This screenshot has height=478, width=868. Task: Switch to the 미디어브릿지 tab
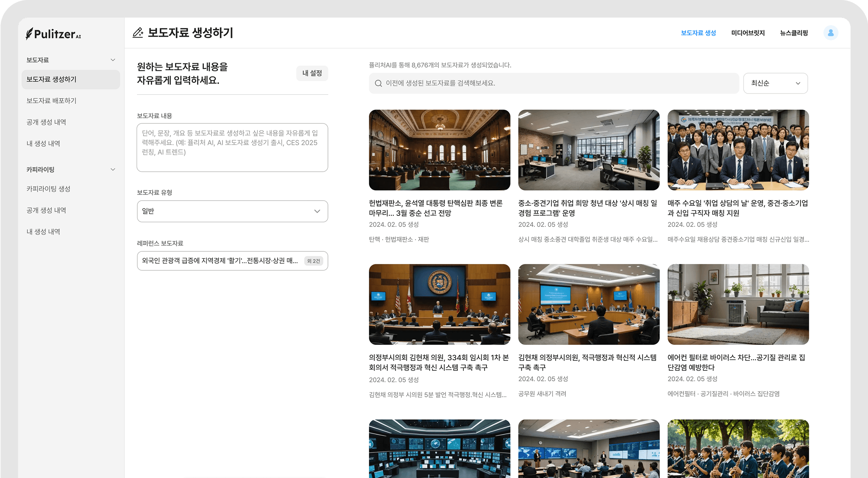tap(748, 33)
